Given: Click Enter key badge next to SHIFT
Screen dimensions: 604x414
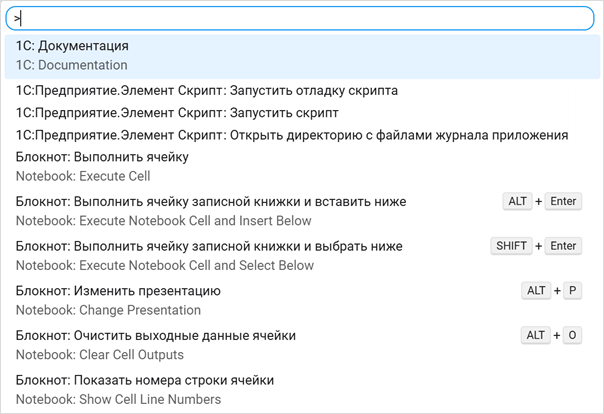Looking at the screenshot, I should [564, 246].
